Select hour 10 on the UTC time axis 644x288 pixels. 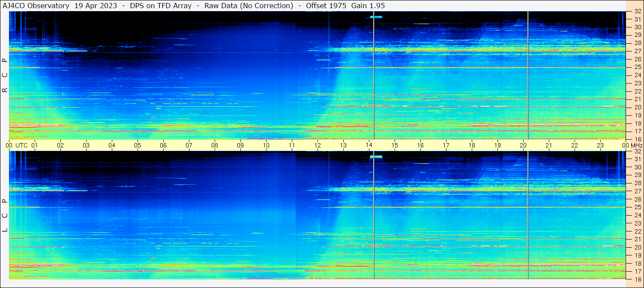click(266, 145)
